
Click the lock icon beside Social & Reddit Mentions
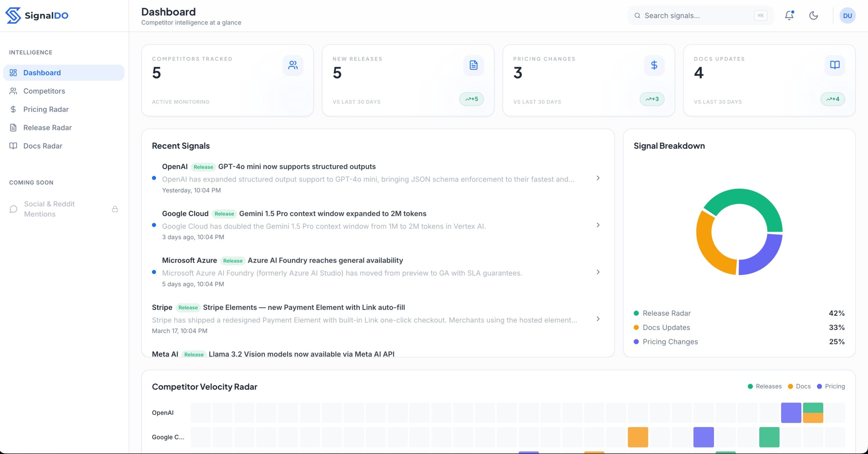click(x=115, y=209)
